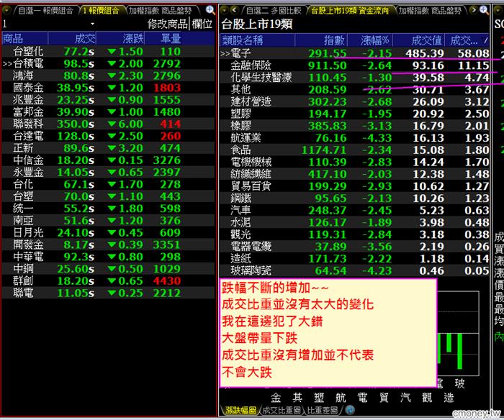Select the 聯電 stock row

(108, 293)
